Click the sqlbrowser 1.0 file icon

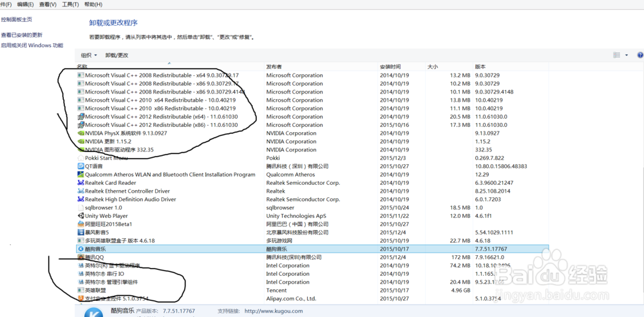[80, 207]
